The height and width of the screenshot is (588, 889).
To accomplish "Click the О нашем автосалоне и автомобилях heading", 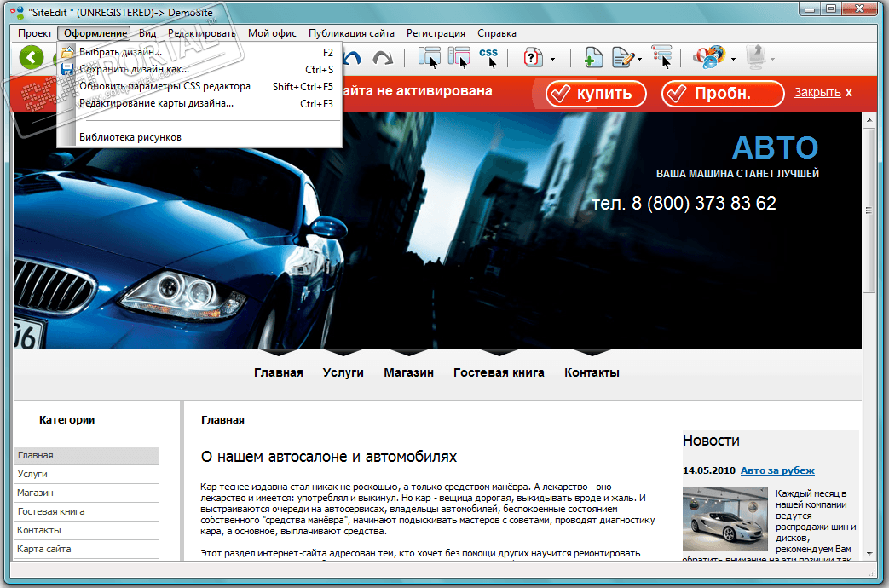I will click(329, 457).
